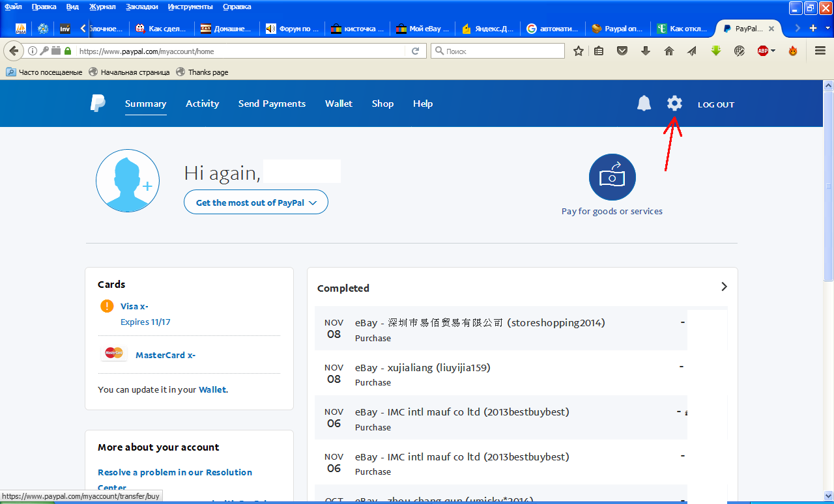The height and width of the screenshot is (504, 834).
Task: Open the notifications bell icon
Action: [644, 104]
